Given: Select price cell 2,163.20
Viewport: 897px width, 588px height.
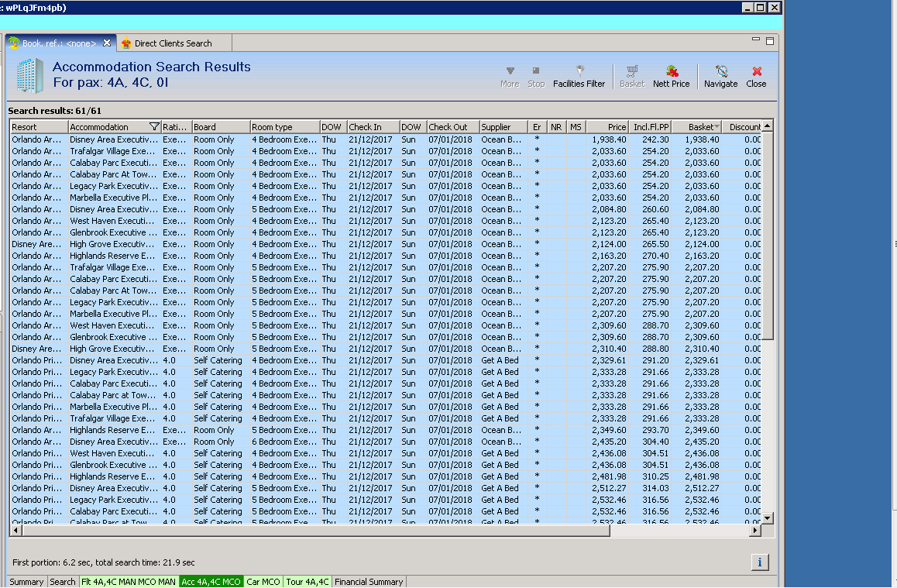Looking at the screenshot, I should (607, 256).
